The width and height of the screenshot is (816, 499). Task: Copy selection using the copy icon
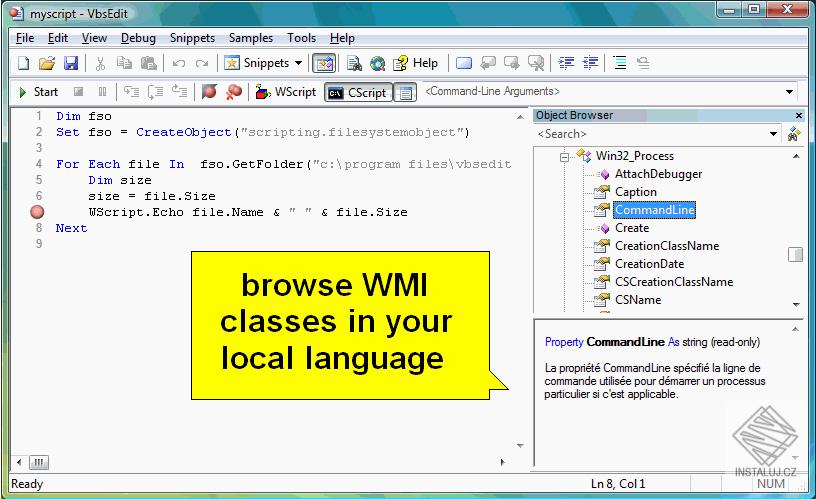click(x=124, y=63)
